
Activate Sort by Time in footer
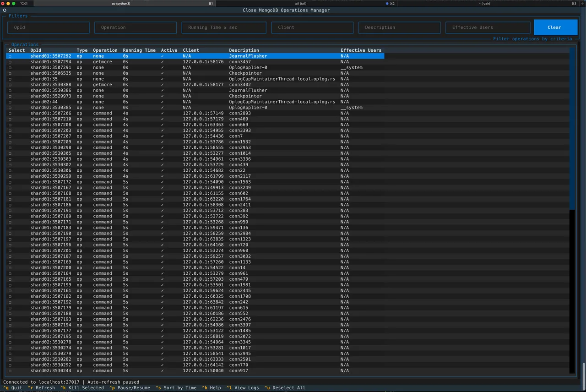point(176,388)
